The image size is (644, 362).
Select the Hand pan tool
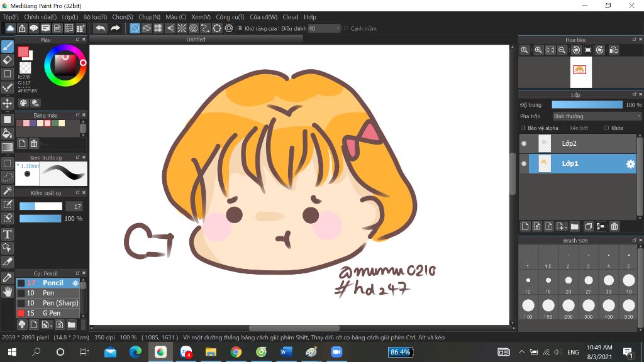point(8,292)
